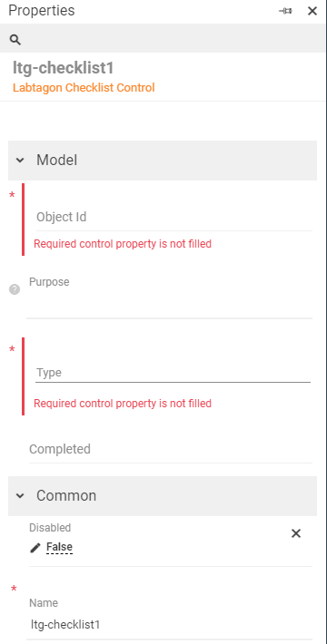Click the Common section header
The height and width of the screenshot is (644, 327).
[x=163, y=496]
